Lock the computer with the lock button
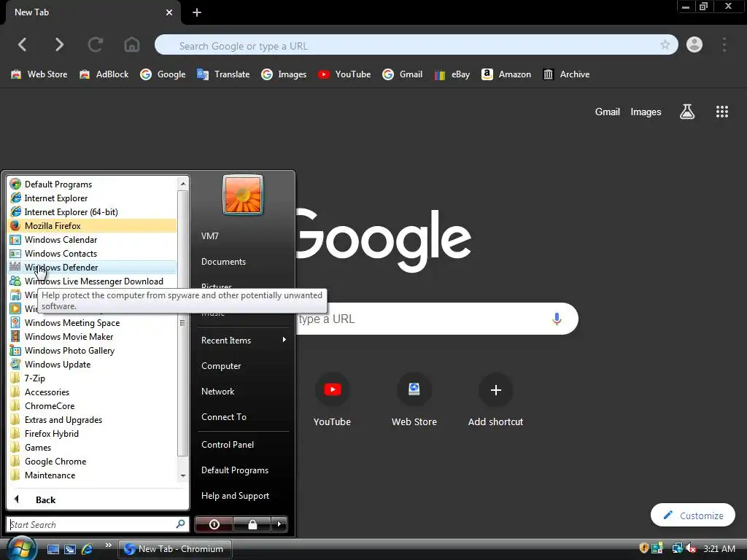The width and height of the screenshot is (747, 560). pos(252,524)
